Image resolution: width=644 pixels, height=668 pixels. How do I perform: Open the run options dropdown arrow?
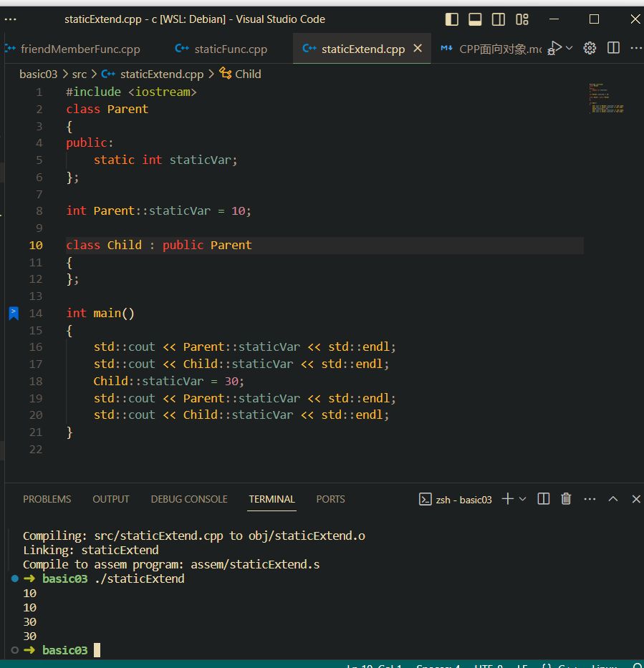[x=569, y=48]
